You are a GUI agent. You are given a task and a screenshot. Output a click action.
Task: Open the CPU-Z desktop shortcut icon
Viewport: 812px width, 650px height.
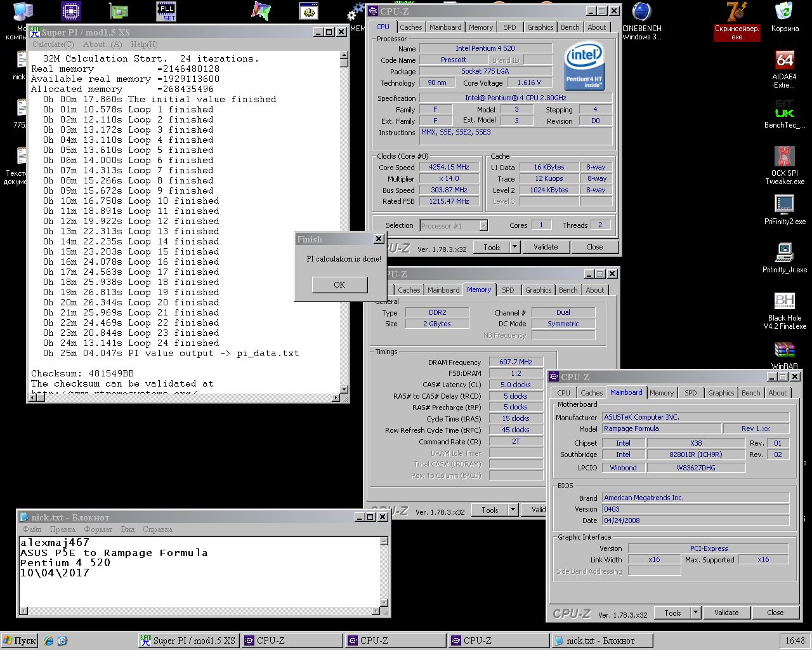71,11
